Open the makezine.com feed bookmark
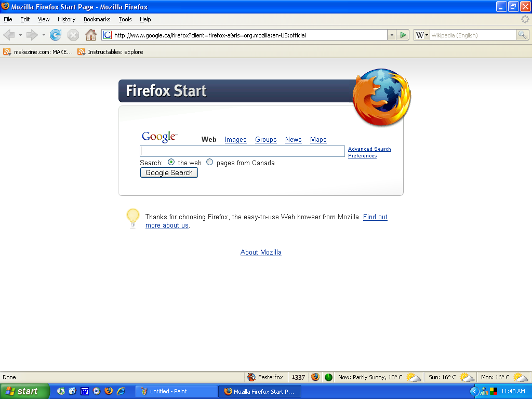Image resolution: width=532 pixels, height=399 pixels. pyautogui.click(x=37, y=52)
